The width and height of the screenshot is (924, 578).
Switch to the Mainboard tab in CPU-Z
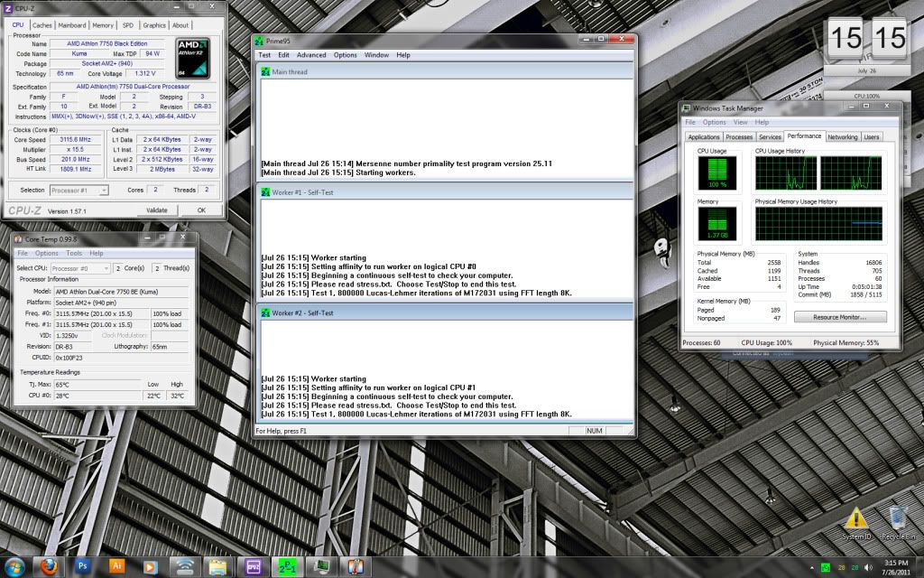coord(72,25)
